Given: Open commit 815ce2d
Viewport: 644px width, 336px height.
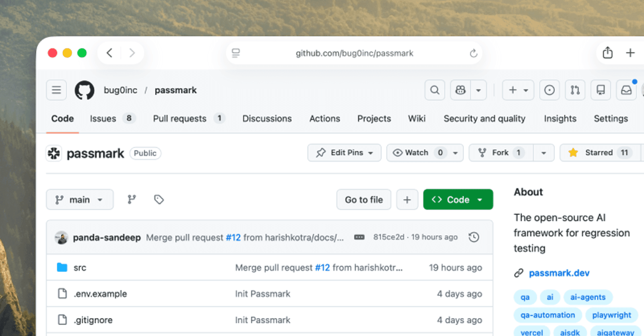Looking at the screenshot, I should [388, 237].
